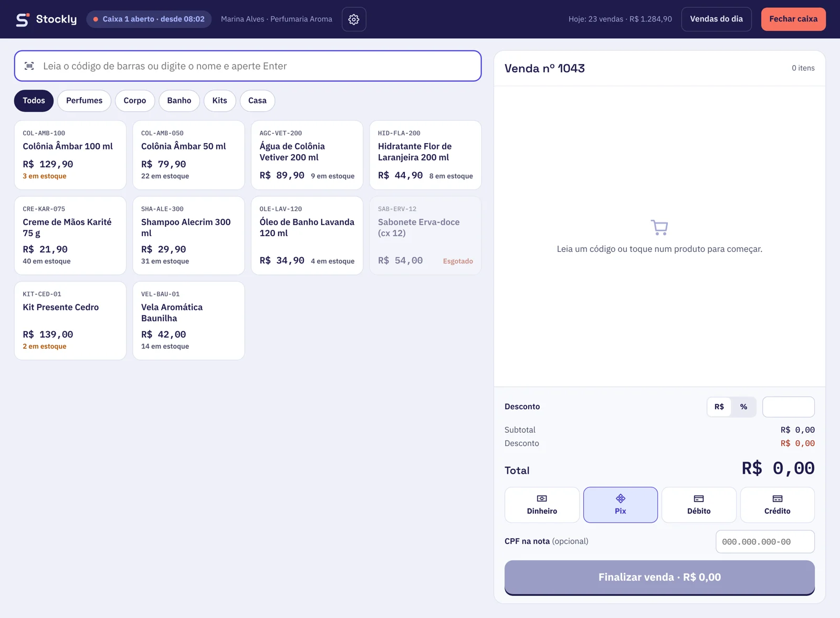Image resolution: width=840 pixels, height=618 pixels.
Task: Open settings gear in header
Action: (x=354, y=19)
